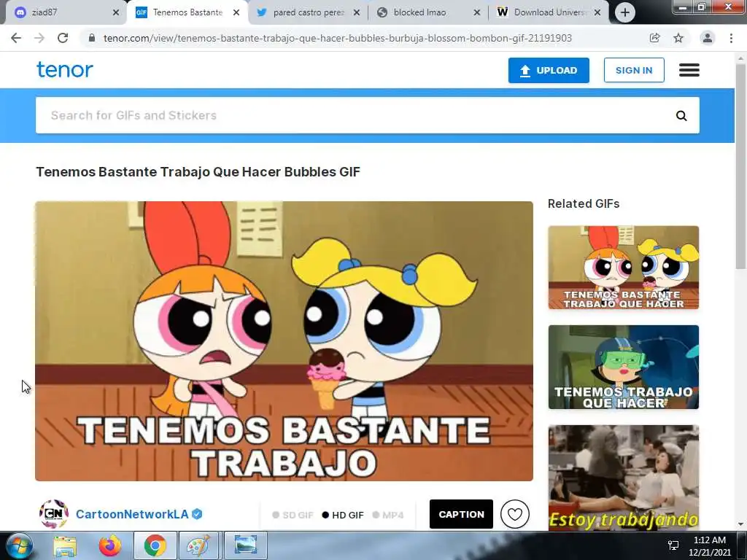Viewport: 747px width, 560px height.
Task: Open related GIF Tenemos Trabajo Que Hacer
Action: (x=623, y=367)
